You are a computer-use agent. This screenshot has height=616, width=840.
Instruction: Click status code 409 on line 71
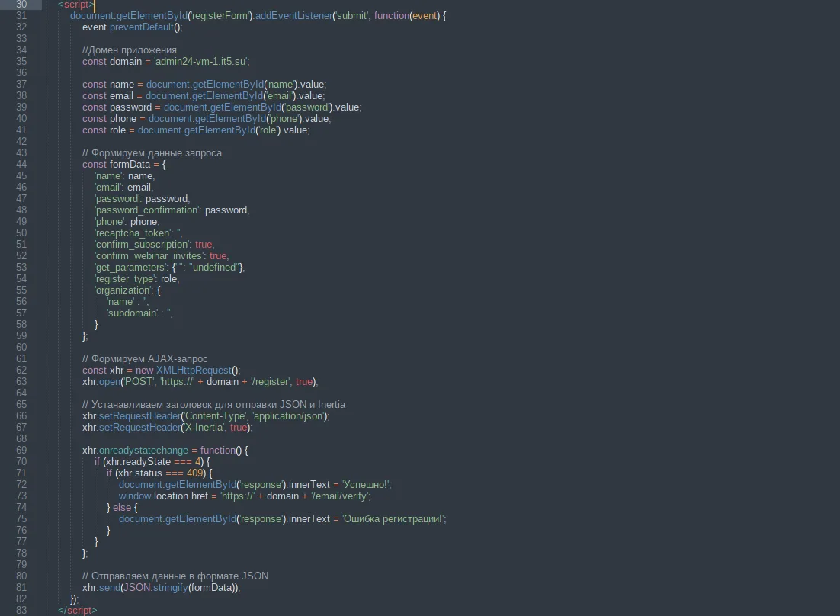[194, 473]
